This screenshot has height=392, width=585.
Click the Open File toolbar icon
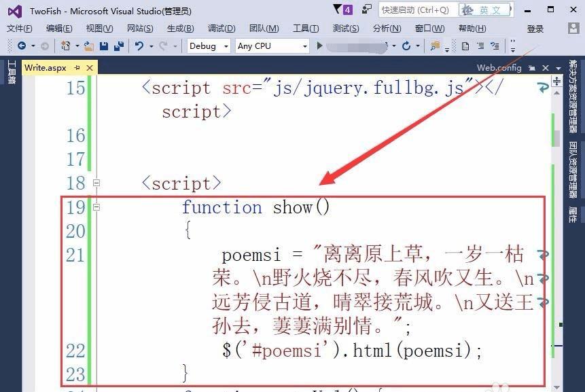coord(88,46)
